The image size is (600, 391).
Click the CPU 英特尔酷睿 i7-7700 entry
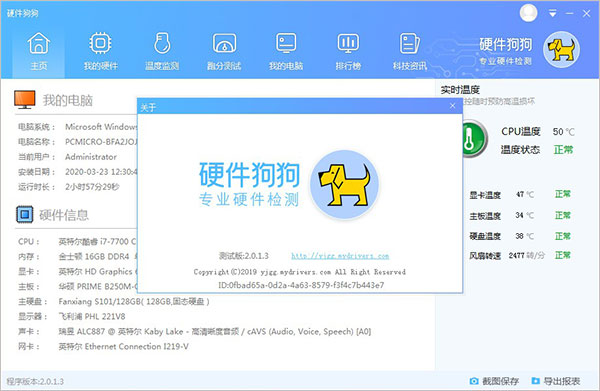(97, 241)
